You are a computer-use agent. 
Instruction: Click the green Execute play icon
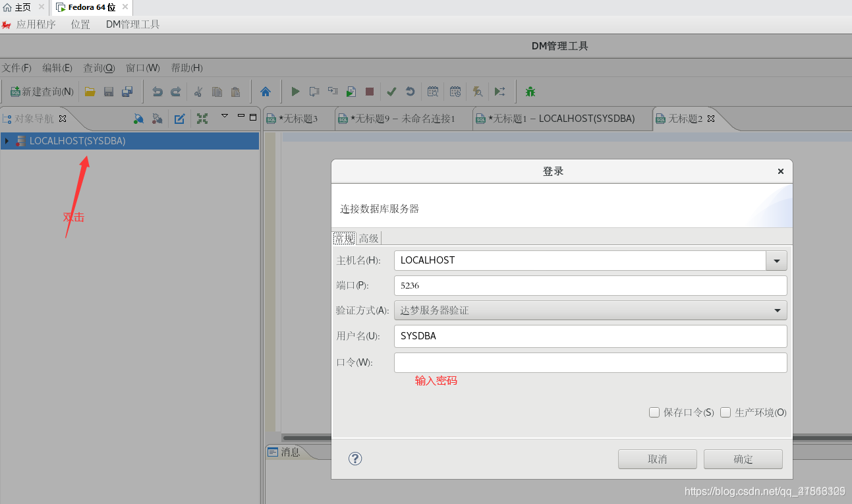point(295,92)
